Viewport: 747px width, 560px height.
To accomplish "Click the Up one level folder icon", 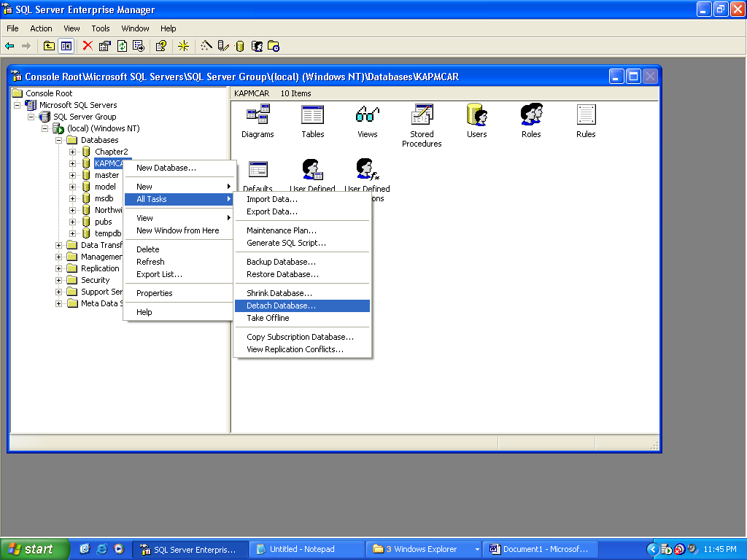I will point(49,46).
